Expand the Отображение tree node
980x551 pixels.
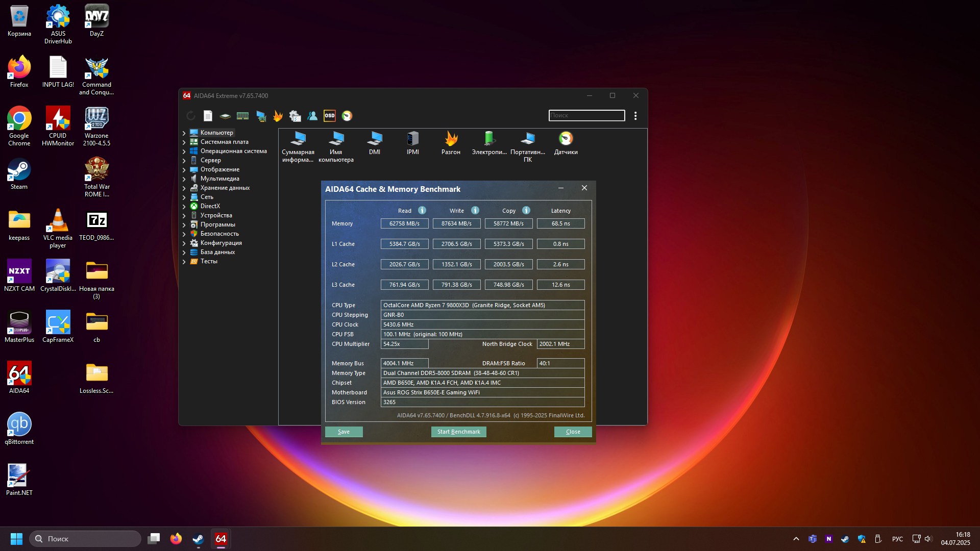click(184, 169)
